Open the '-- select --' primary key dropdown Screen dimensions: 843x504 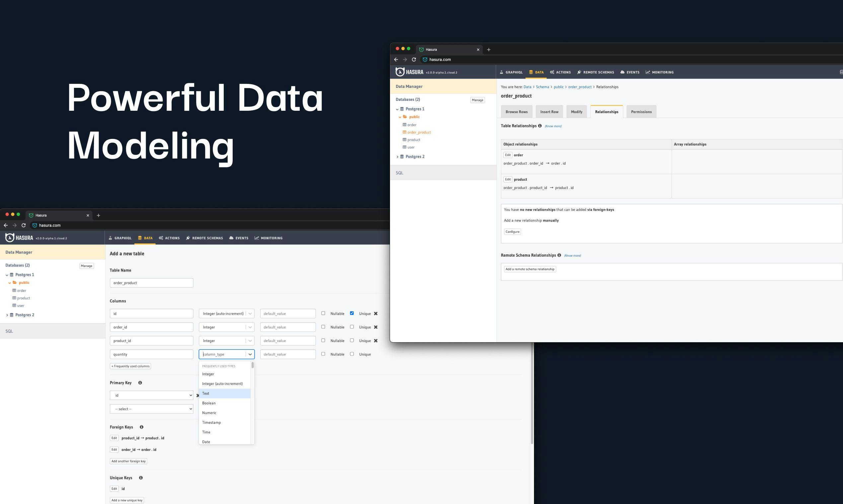point(152,409)
